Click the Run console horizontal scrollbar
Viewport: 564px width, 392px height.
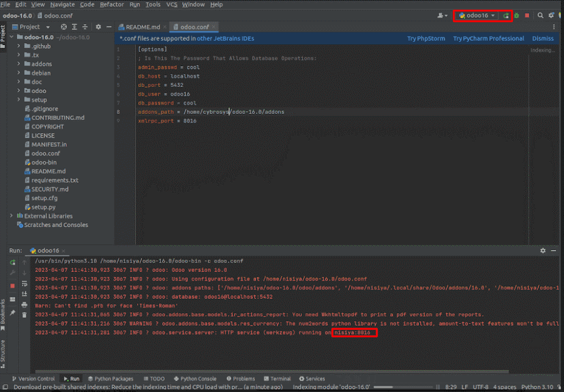coord(272,371)
